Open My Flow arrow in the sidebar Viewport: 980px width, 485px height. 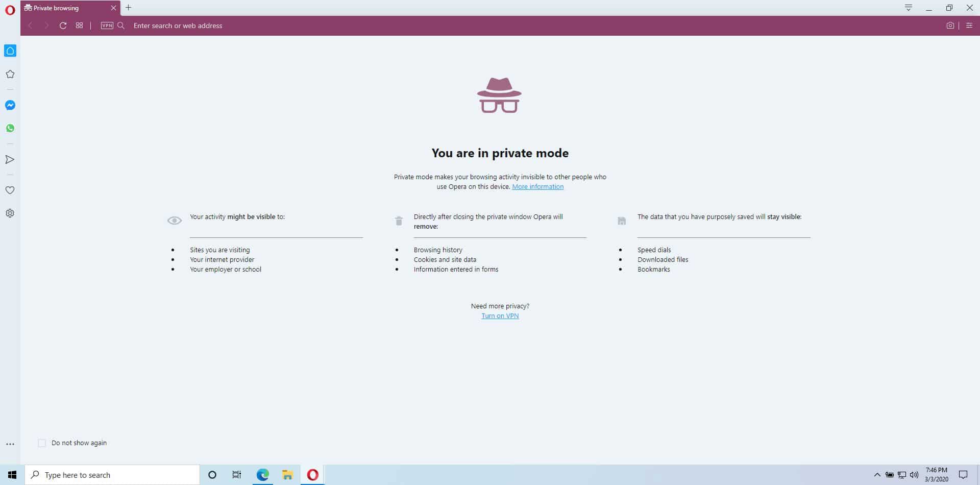10,159
